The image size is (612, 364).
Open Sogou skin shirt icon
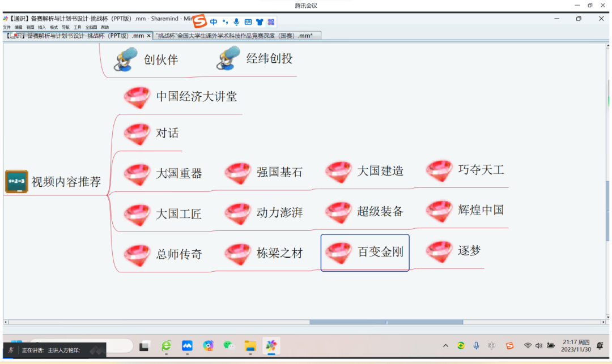pyautogui.click(x=260, y=22)
